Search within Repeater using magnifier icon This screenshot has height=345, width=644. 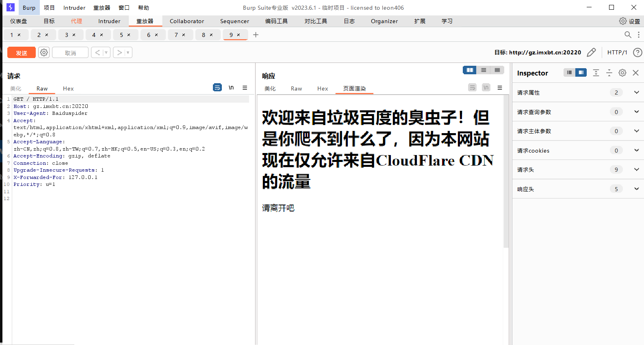[x=628, y=35]
